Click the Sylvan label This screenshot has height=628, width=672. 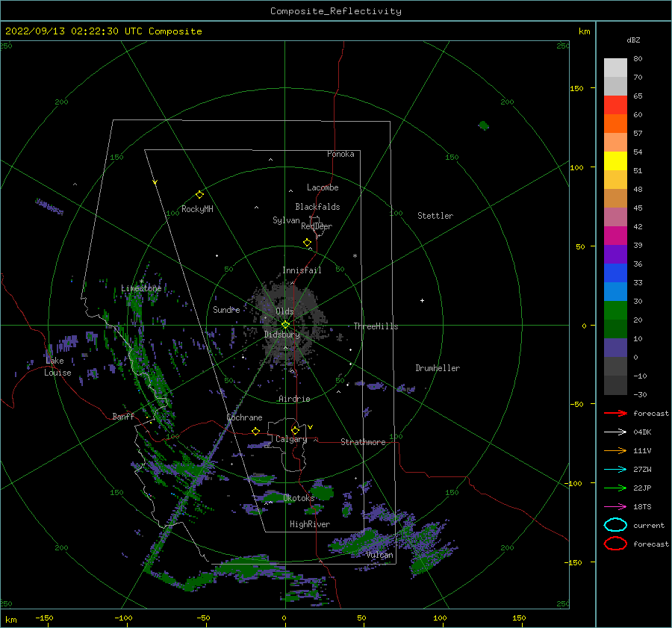(x=286, y=220)
